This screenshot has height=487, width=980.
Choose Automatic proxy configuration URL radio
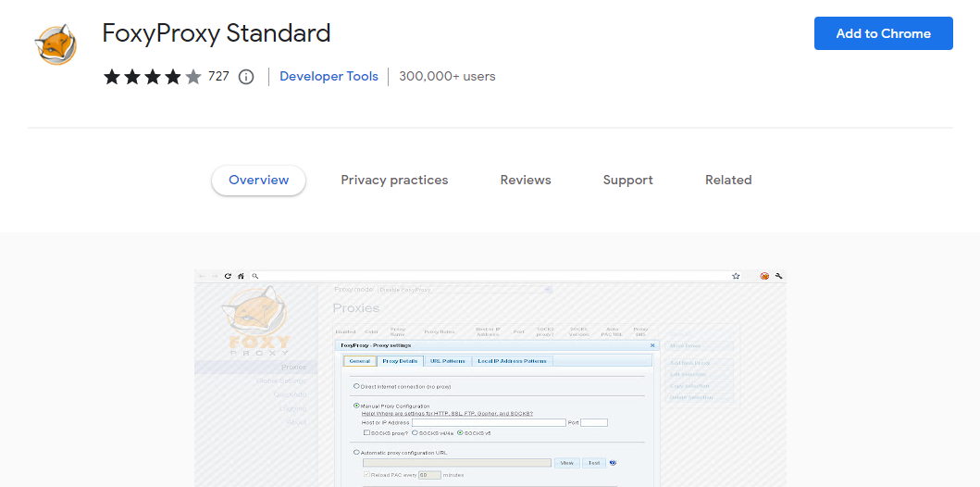(x=357, y=452)
